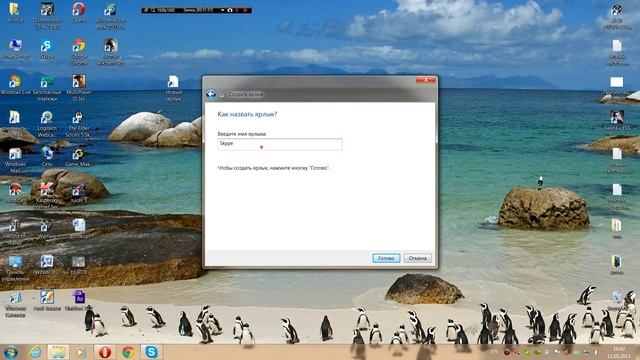Close the Создать ярлык dialog
The height and width of the screenshot is (360, 640).
tap(425, 80)
